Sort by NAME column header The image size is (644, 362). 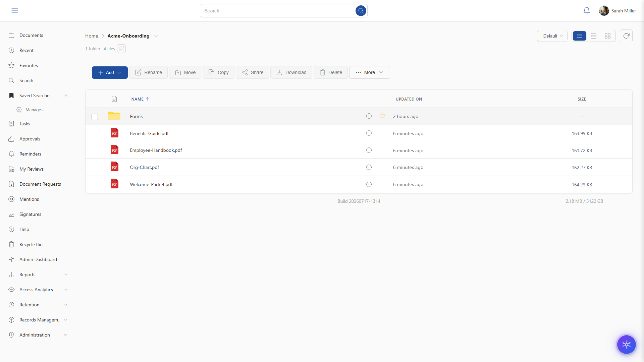point(140,99)
